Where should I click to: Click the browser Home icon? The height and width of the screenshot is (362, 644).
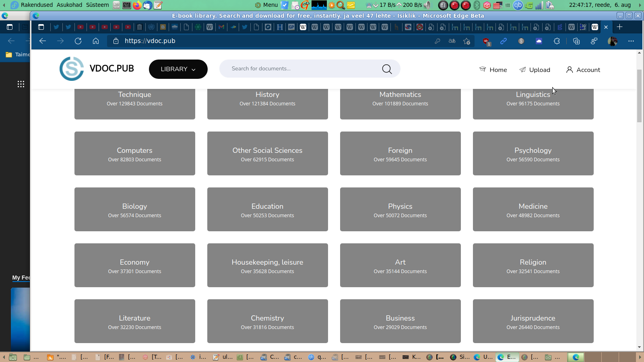point(96,41)
